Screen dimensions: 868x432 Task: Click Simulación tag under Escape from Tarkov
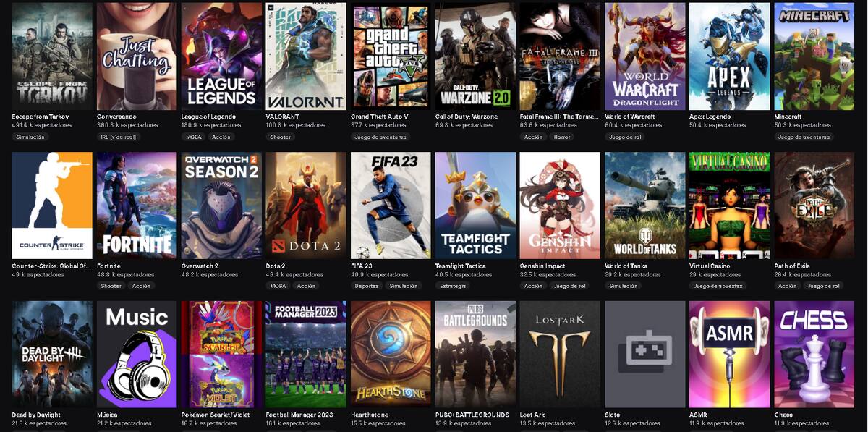(x=30, y=137)
